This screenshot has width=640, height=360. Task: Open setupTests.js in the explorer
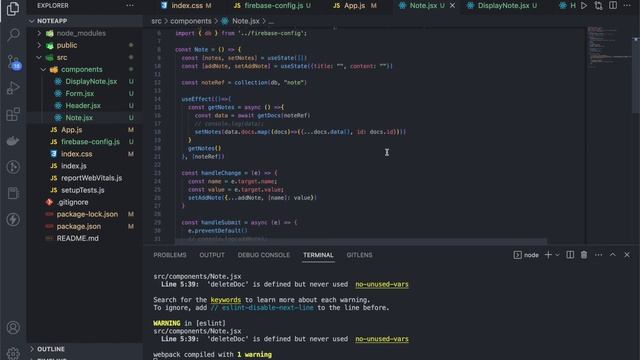[x=85, y=190]
